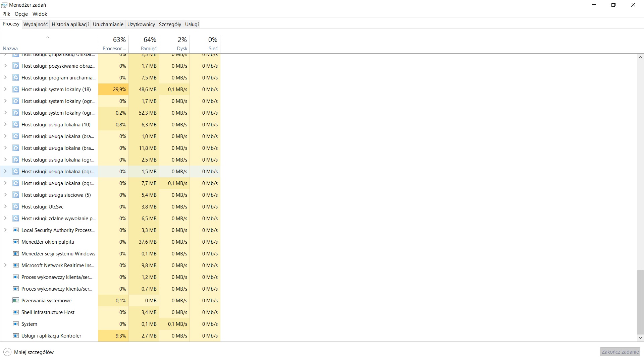Open the Opcje menu
This screenshot has height=362, width=644.
pyautogui.click(x=21, y=14)
